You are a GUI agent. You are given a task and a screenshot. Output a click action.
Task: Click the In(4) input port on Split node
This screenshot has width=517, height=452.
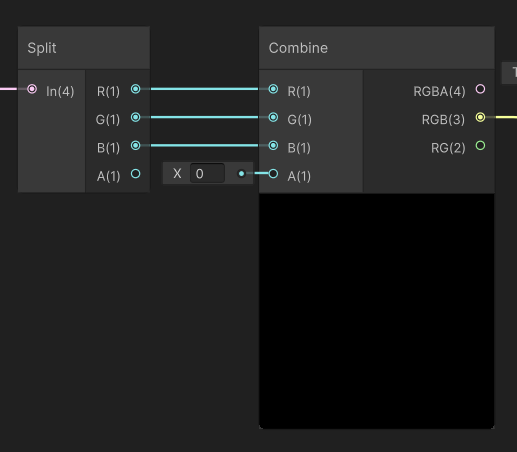[32, 89]
